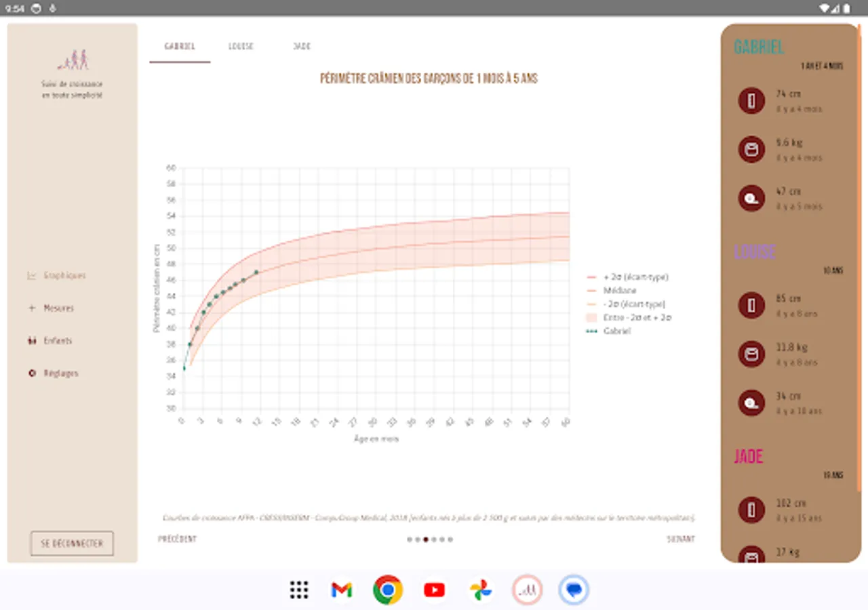Select the fifth chart pagination dot
Viewport: 868px width, 610px height.
click(x=442, y=540)
